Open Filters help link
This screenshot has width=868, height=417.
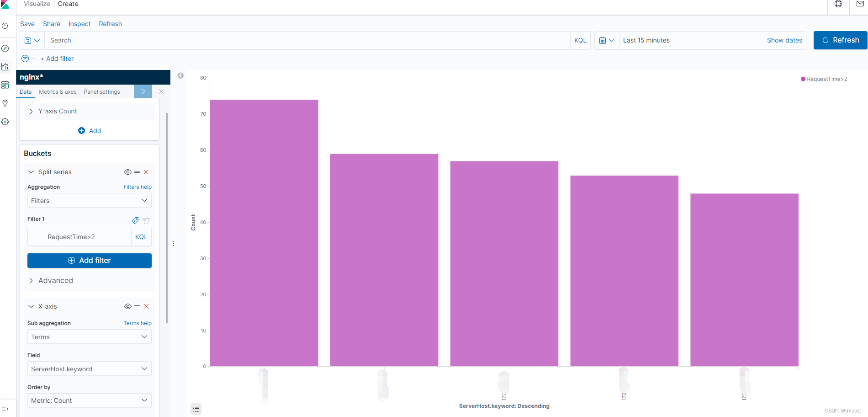[x=138, y=187]
